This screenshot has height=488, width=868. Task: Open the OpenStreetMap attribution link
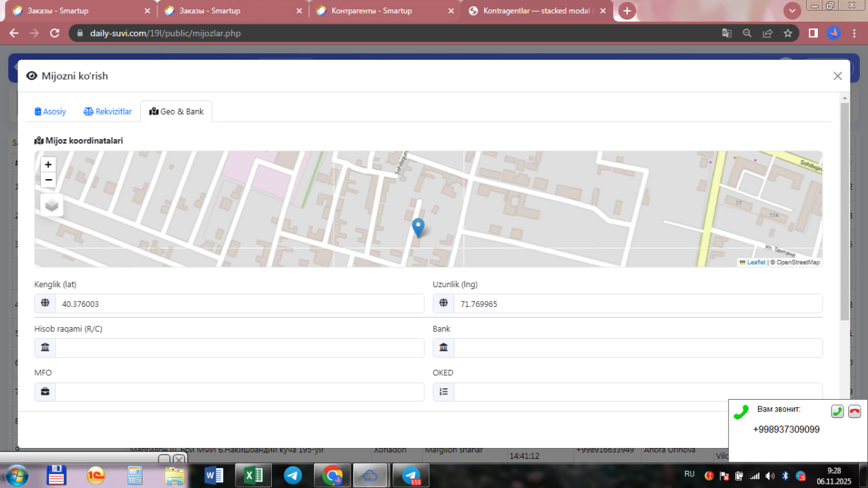point(798,262)
